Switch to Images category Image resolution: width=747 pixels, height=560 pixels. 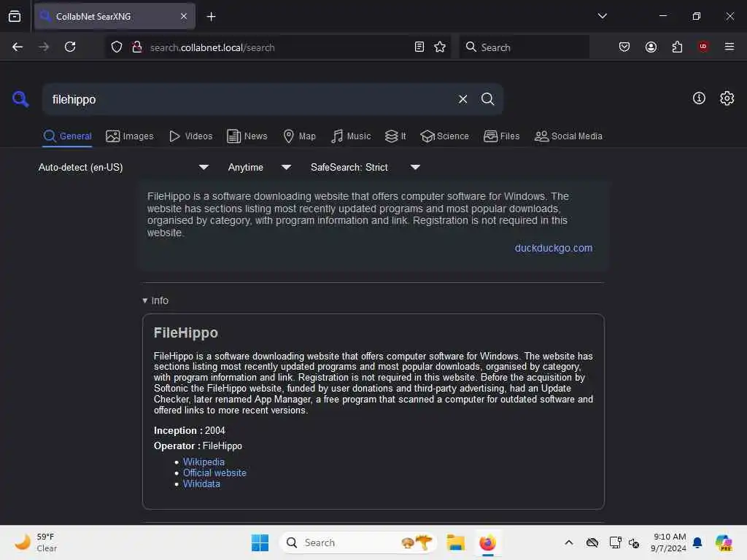(x=130, y=136)
